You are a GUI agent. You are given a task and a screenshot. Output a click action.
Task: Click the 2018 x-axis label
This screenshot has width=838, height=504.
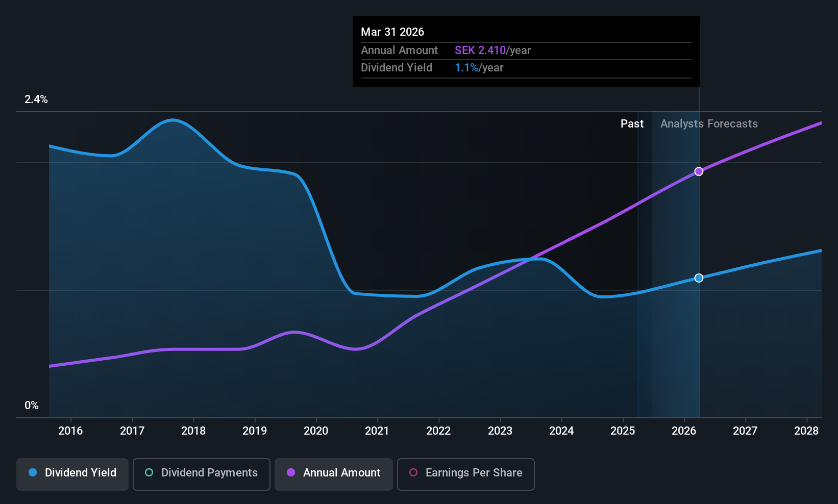coord(193,431)
